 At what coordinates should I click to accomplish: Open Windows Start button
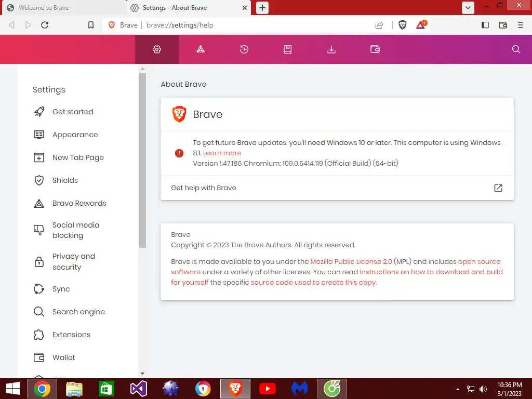click(x=13, y=389)
